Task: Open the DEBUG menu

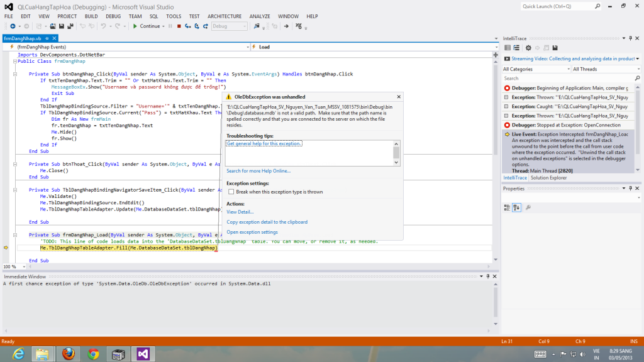Action: click(113, 16)
